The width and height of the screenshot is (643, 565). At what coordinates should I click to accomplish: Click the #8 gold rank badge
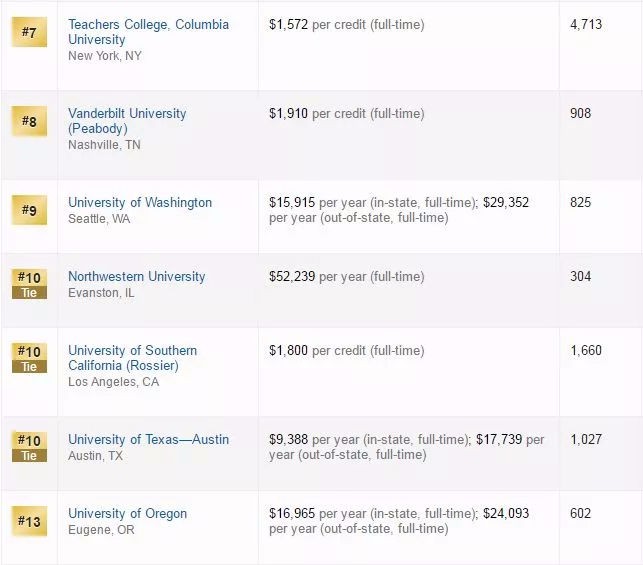click(28, 122)
